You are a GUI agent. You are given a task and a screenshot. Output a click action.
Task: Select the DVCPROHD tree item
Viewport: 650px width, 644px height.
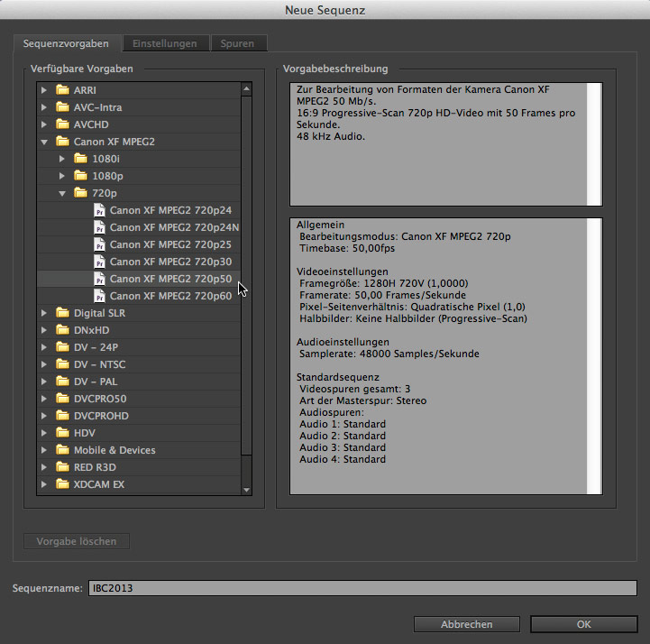(101, 416)
